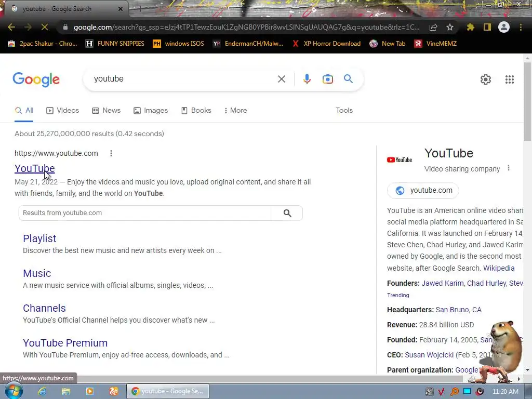532x399 pixels.
Task: Focus the Google search box containing youtube
Action: pyautogui.click(x=183, y=79)
